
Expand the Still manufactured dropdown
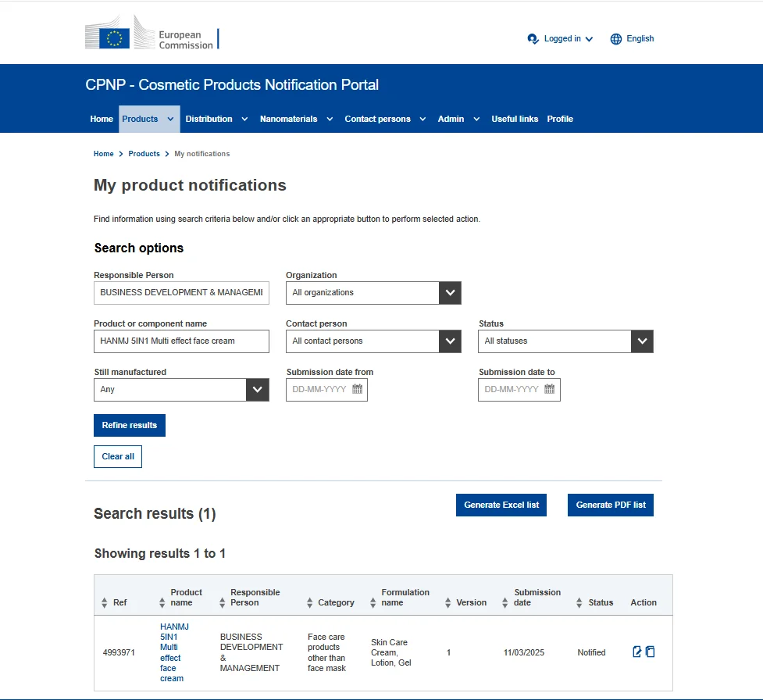257,390
